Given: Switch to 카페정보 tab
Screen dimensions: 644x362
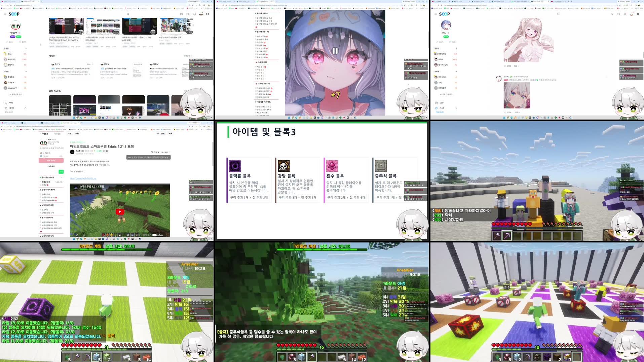Looking at the screenshot, I should click(x=45, y=134).
